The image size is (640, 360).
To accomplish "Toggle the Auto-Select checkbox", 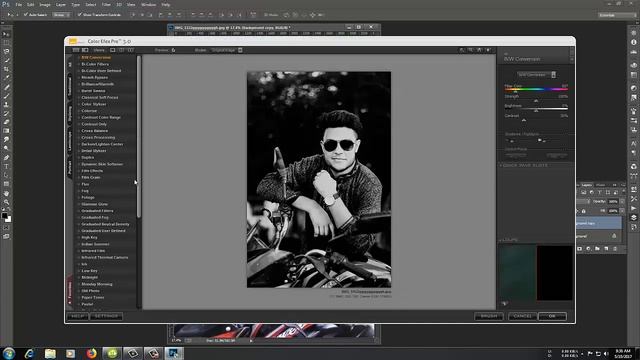I will click(26, 15).
